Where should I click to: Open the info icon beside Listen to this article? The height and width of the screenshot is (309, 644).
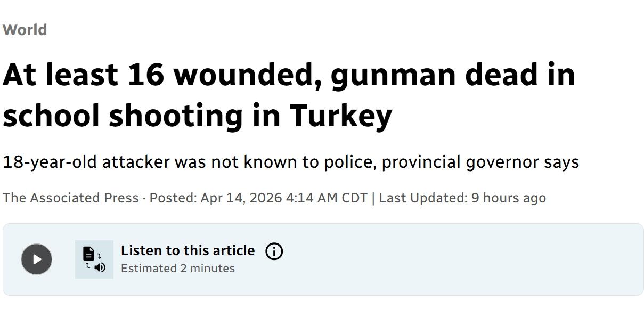[x=274, y=251]
